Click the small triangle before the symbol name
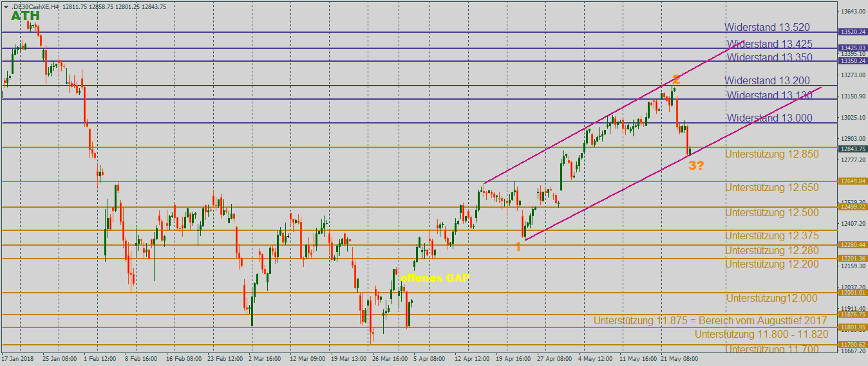 tap(6, 6)
